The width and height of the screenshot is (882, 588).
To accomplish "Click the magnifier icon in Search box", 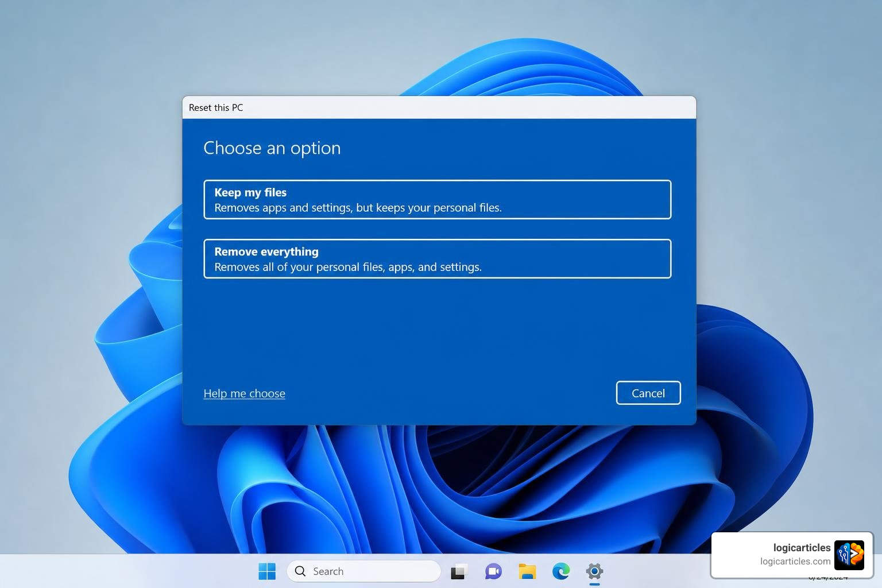I will (x=300, y=571).
